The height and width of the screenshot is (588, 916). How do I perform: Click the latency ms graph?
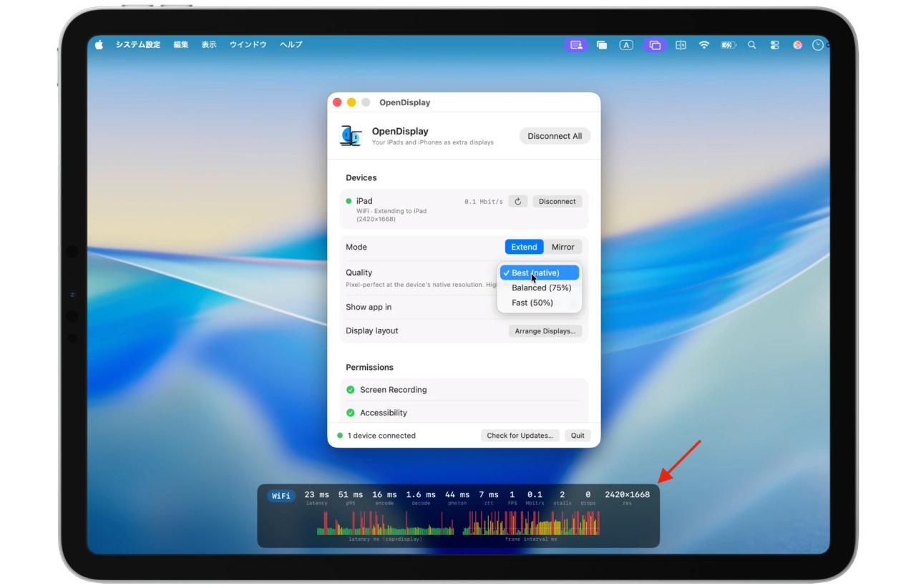[x=386, y=523]
